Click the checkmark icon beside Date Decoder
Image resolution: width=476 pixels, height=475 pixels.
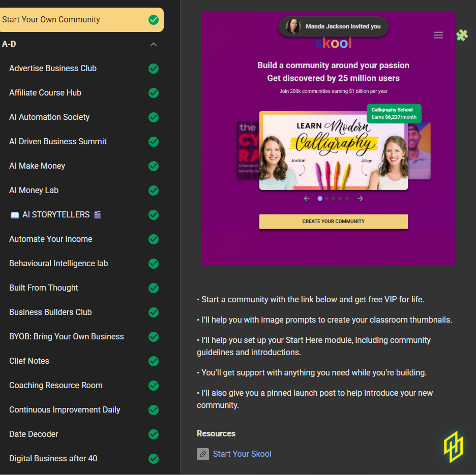point(154,434)
